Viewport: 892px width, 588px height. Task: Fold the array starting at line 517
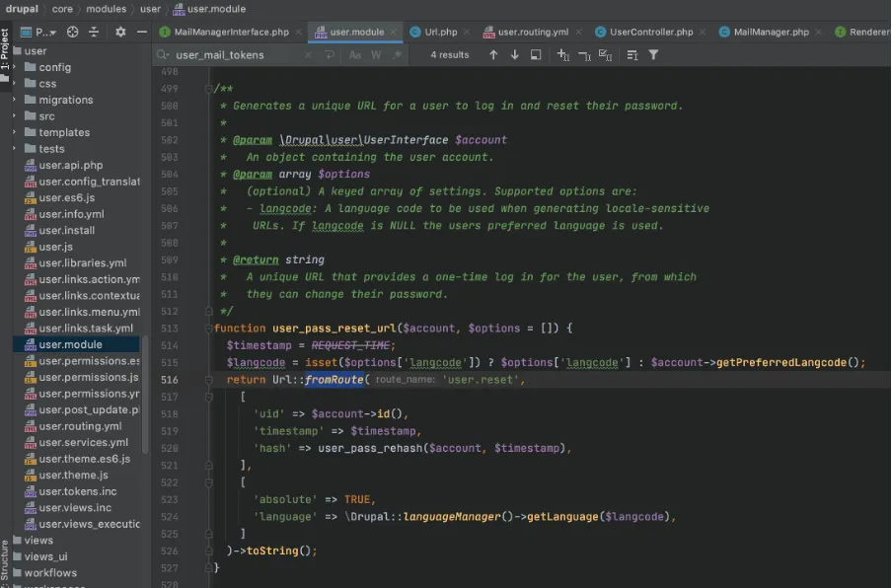pos(209,397)
